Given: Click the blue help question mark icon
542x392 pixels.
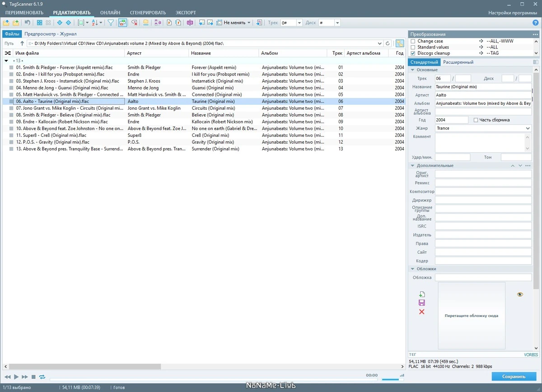Looking at the screenshot, I should tap(535, 23).
